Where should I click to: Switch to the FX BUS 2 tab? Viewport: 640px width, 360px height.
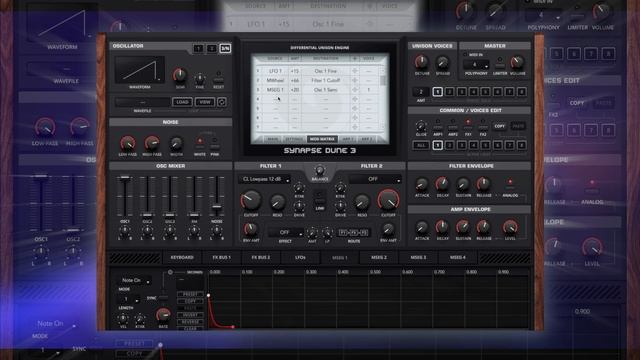260,258
